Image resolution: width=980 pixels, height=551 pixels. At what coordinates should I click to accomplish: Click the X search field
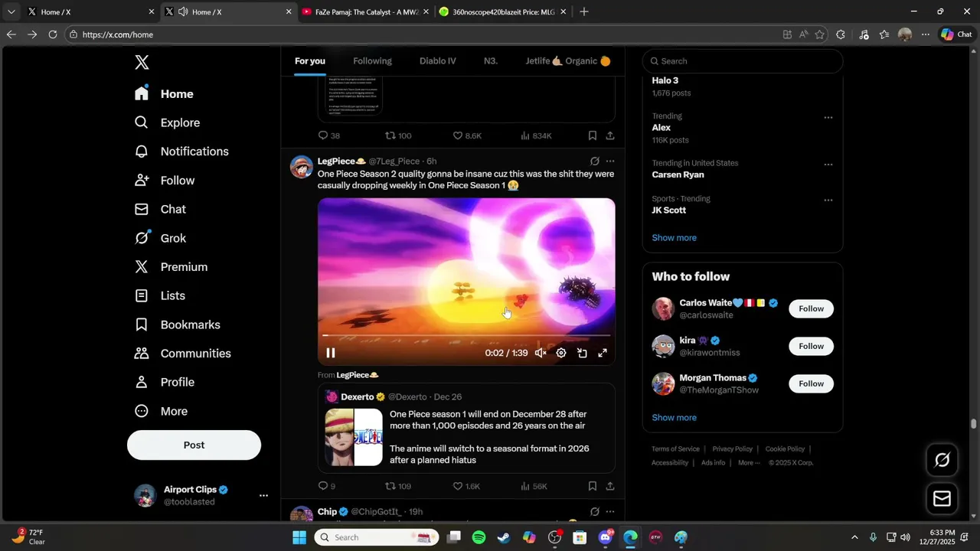pyautogui.click(x=743, y=61)
